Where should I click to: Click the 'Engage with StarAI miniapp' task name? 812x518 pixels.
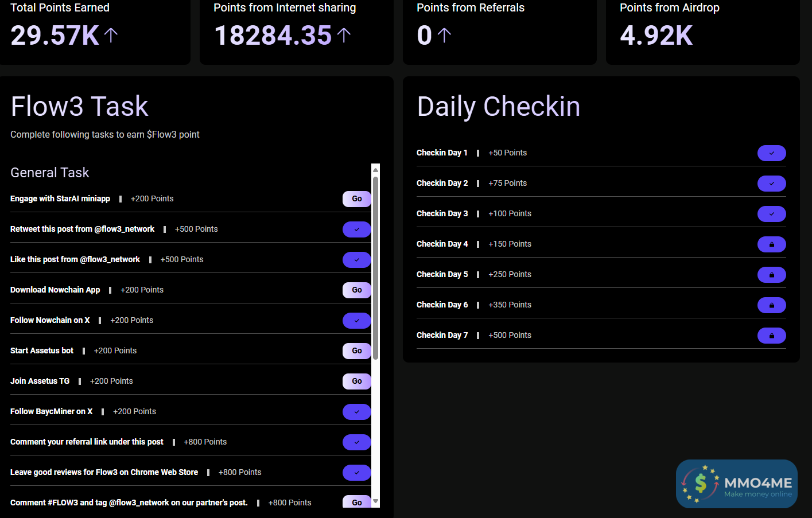tap(60, 198)
